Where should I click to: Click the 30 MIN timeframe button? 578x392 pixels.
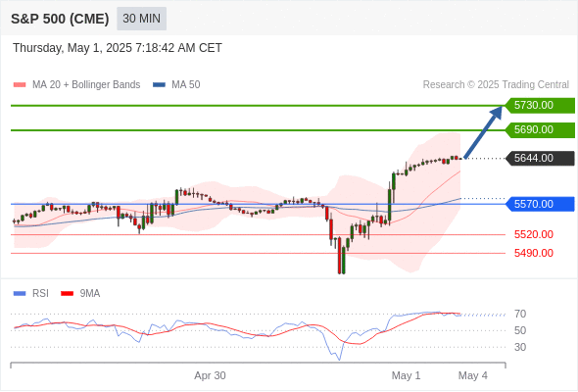coord(141,19)
